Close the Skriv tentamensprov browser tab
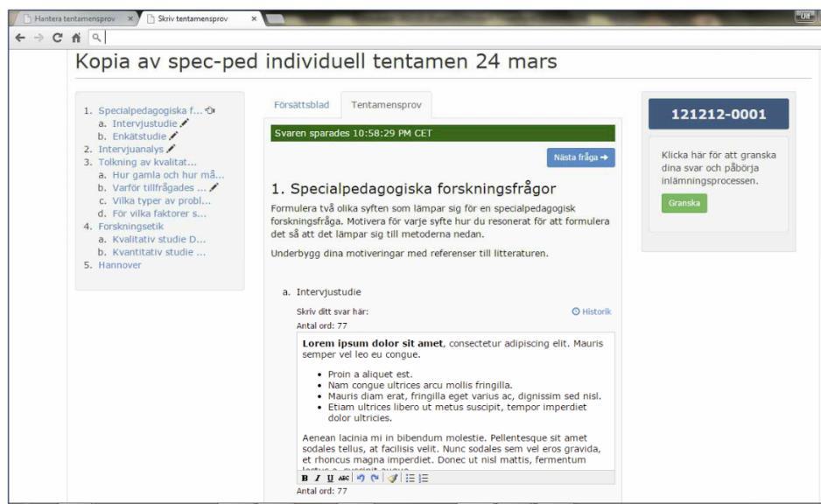 point(254,18)
